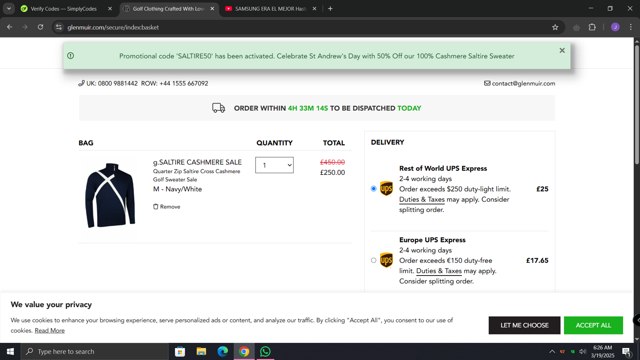Switch to Golf Clothing Crafted tab

click(x=168, y=9)
